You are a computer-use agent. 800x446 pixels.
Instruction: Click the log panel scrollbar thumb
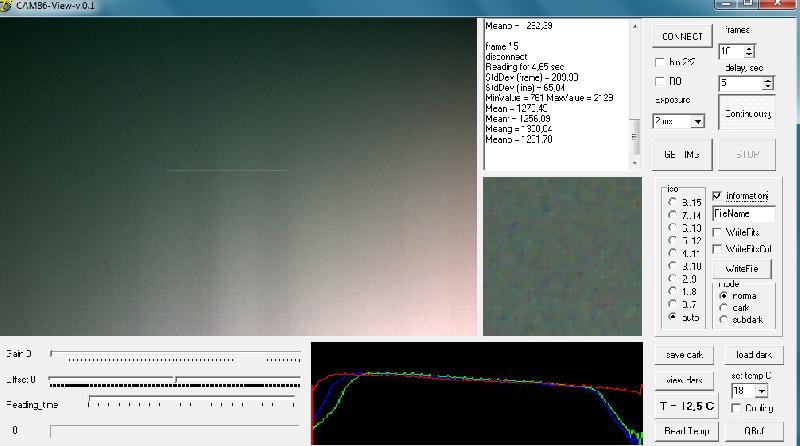click(x=635, y=137)
